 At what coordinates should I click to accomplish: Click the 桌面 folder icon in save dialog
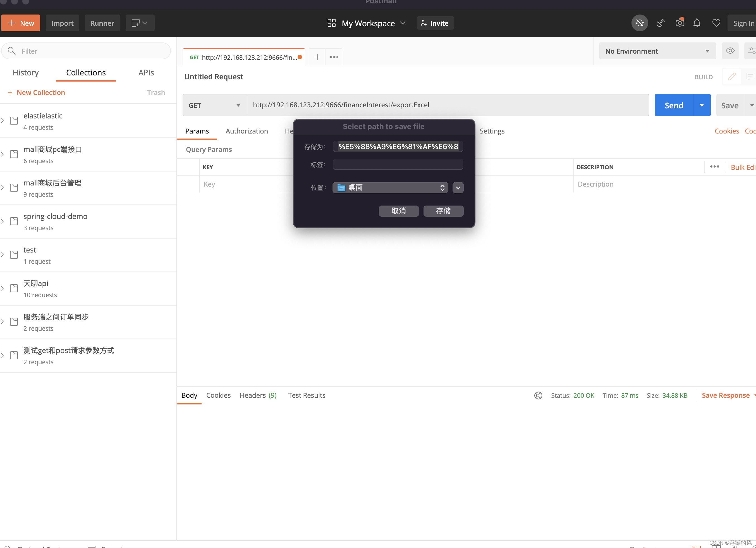click(341, 188)
